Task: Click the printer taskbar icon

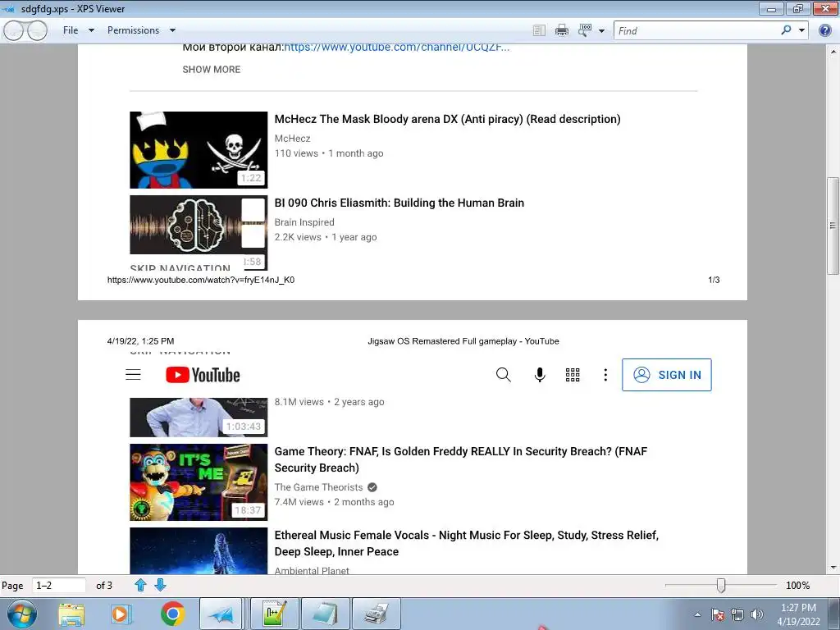Action: pos(377,614)
